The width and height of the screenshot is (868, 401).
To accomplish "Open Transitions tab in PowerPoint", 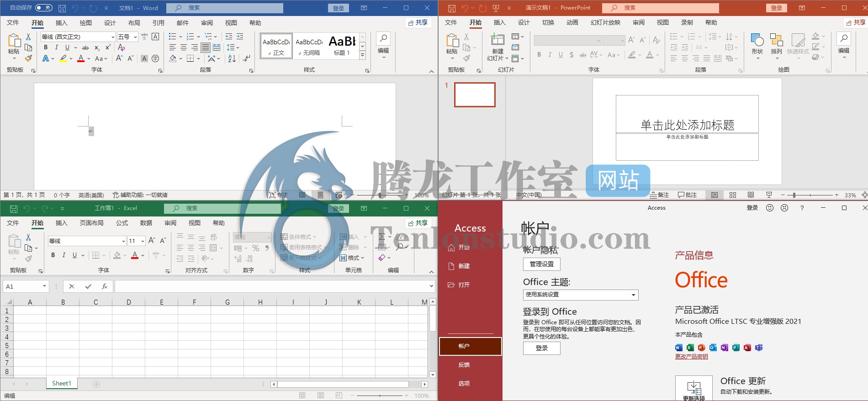I will pyautogui.click(x=548, y=22).
